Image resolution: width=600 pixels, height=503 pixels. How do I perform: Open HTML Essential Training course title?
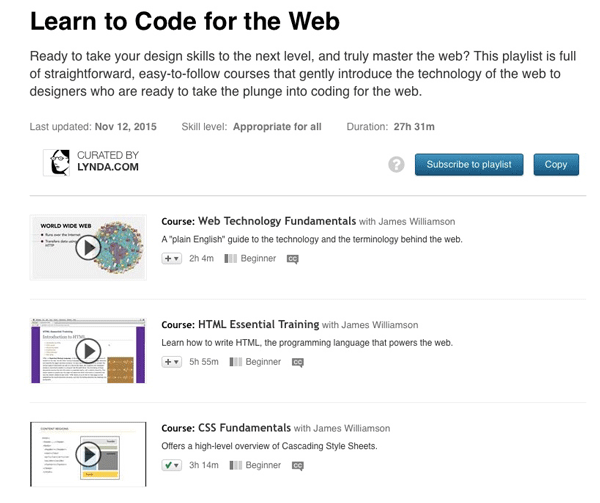pos(259,324)
